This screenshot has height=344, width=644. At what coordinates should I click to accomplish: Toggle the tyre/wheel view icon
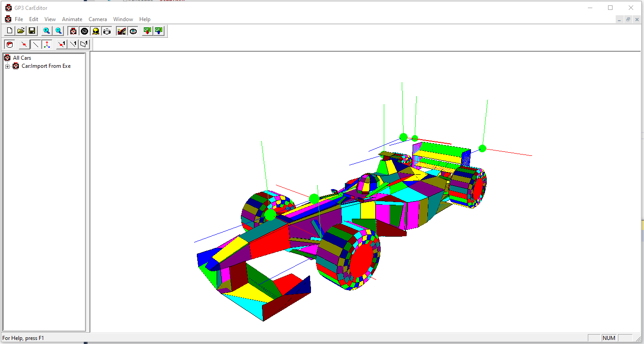tap(84, 31)
